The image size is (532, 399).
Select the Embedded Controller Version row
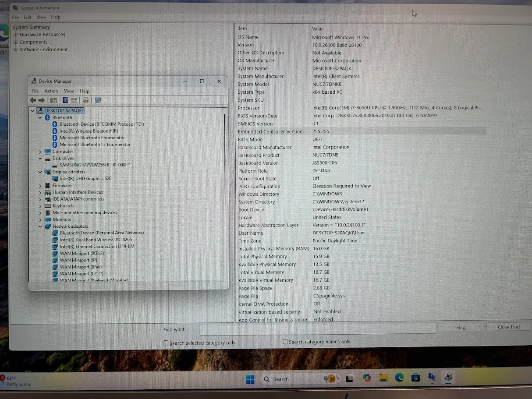coord(362,131)
